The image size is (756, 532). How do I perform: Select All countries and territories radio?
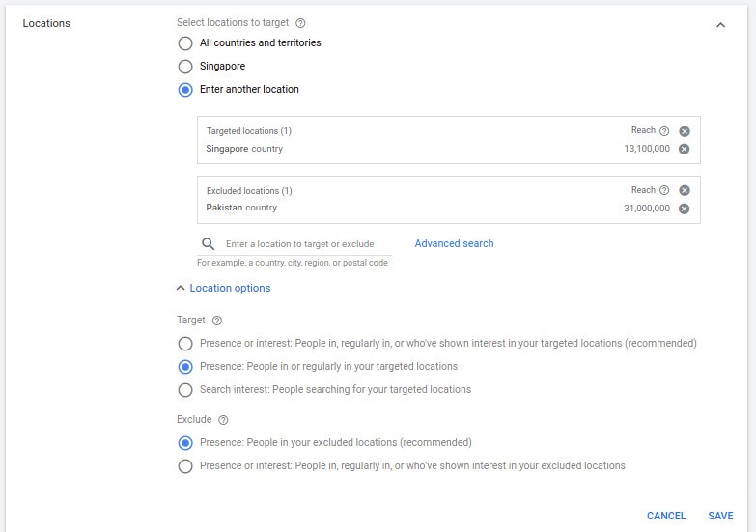tap(185, 42)
